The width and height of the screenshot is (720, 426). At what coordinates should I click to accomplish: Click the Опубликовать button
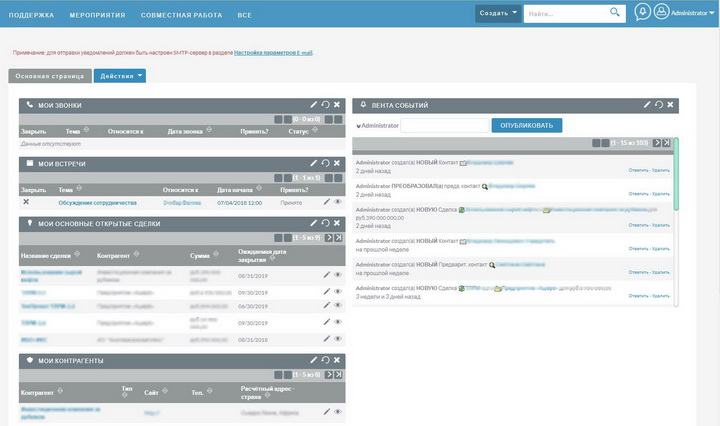coord(527,125)
